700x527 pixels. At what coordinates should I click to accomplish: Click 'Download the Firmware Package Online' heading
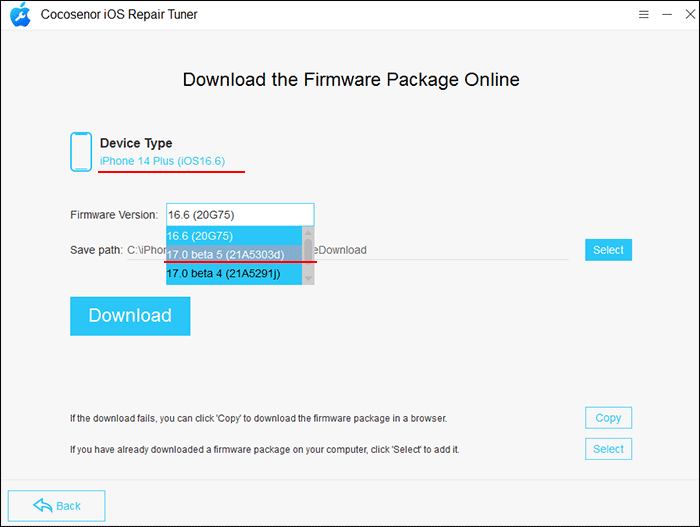click(351, 80)
